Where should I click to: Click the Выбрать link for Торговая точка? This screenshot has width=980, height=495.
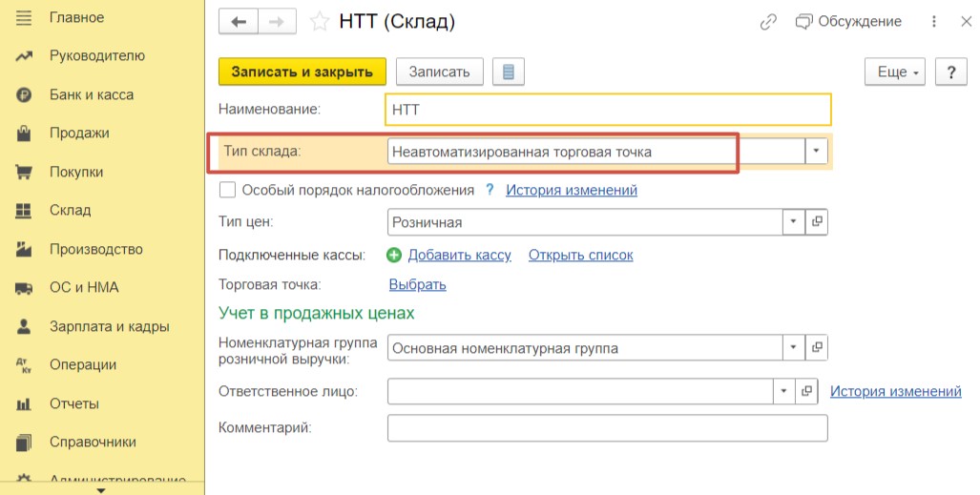[x=418, y=285]
